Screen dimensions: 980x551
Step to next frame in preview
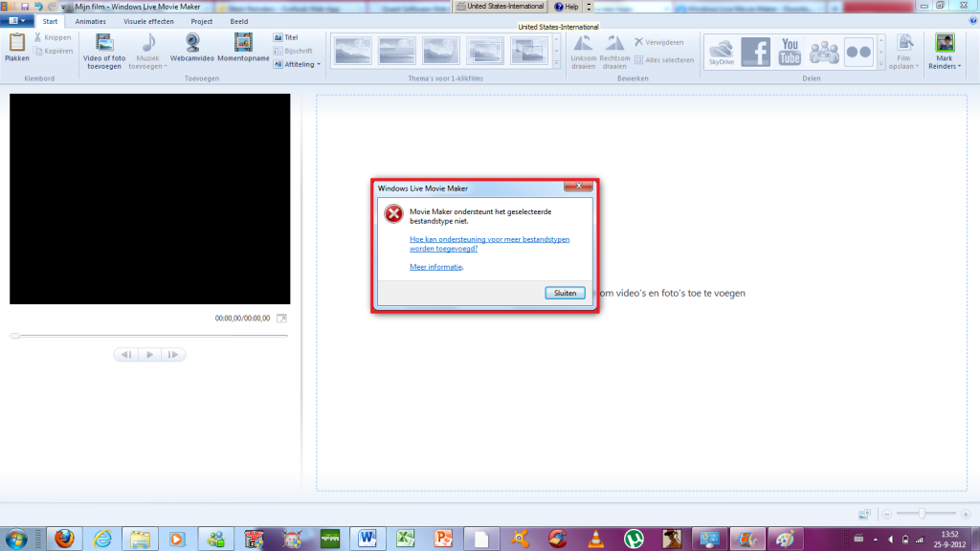click(x=173, y=355)
